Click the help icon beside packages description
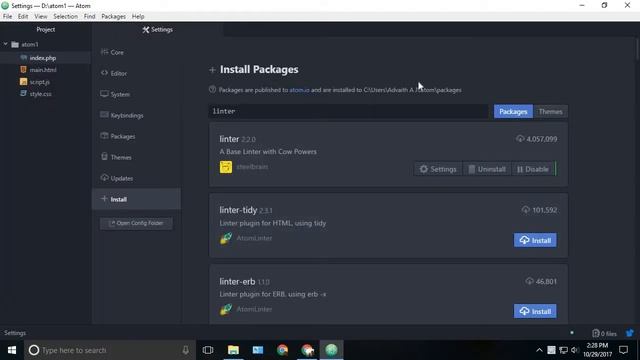The height and width of the screenshot is (360, 640). pos(212,89)
